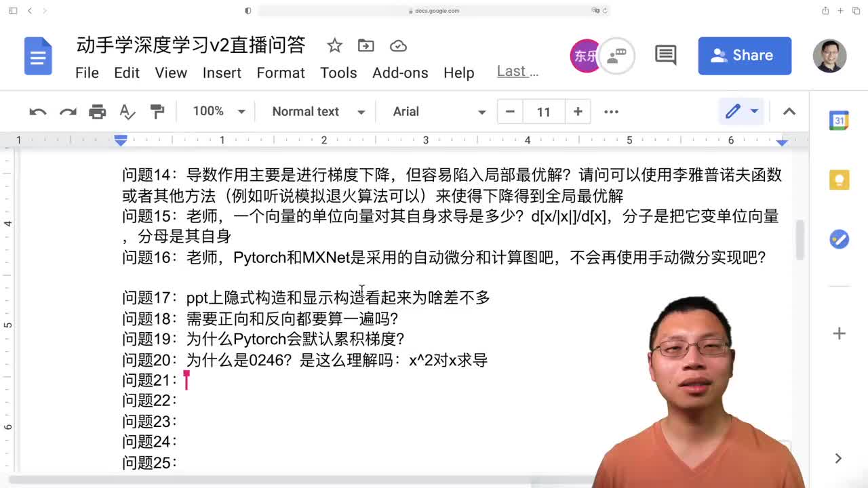Open the editing mode pencil dropdown
Image resolution: width=868 pixels, height=488 pixels.
[x=742, y=112]
